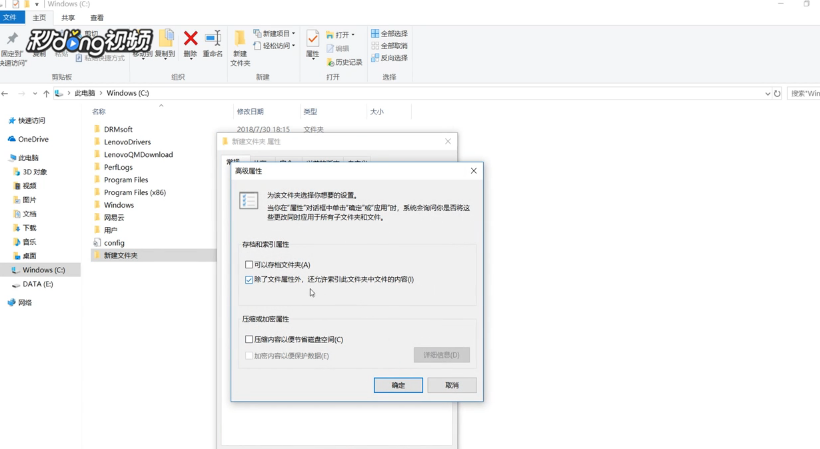This screenshot has width=820, height=449.
Task: Close the Advanced Attributes dialog
Action: click(473, 171)
